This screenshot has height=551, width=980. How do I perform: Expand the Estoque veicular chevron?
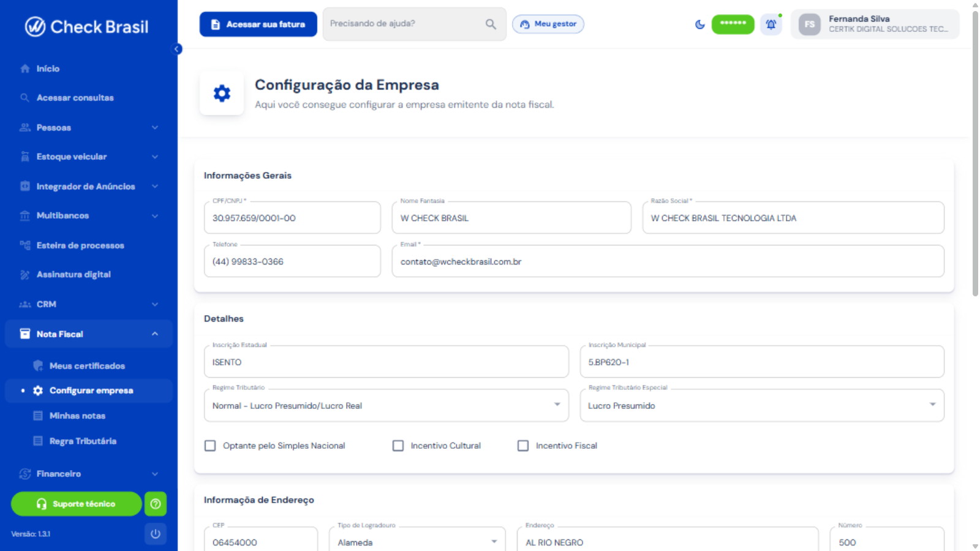pyautogui.click(x=155, y=157)
